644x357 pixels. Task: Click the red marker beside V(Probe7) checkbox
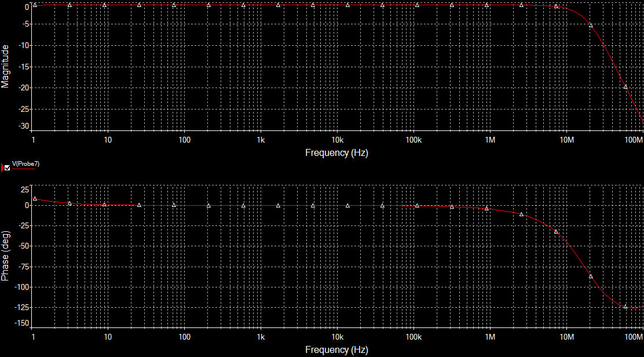[x=2, y=167]
